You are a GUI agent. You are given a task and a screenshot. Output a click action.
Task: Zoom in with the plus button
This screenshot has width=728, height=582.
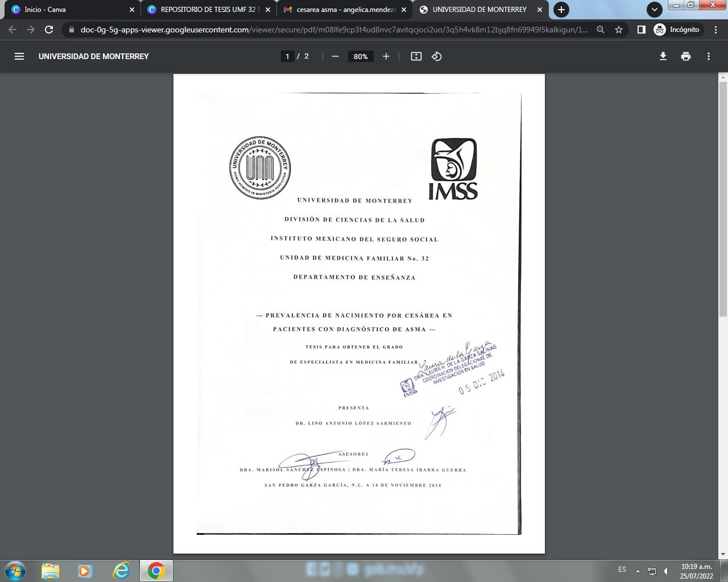386,56
